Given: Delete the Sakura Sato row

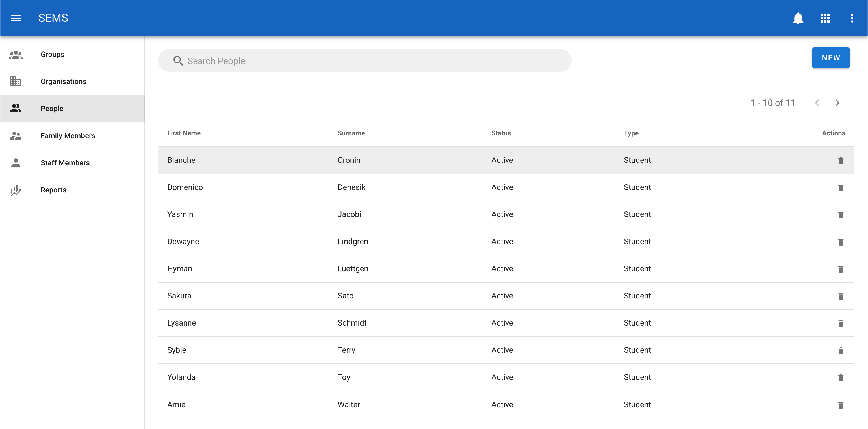Looking at the screenshot, I should click(x=840, y=296).
